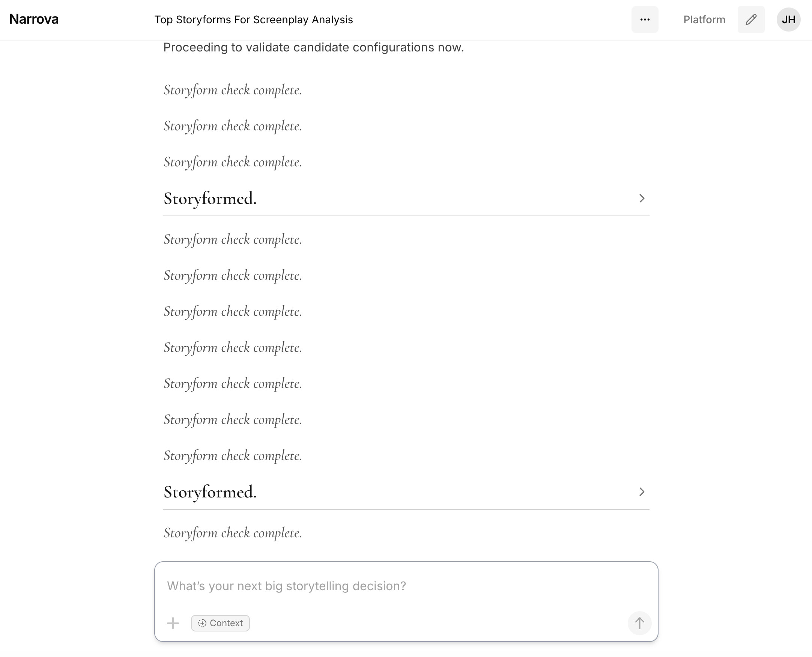Click the "Proceeding to validate candidate configurations" text
The width and height of the screenshot is (812, 657).
pos(313,47)
